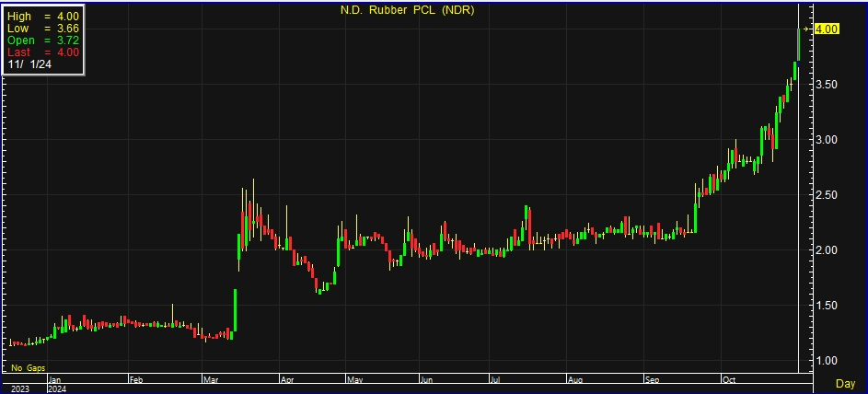The image size is (868, 394).
Task: Click the Mar label on the time axis
Action: [211, 378]
